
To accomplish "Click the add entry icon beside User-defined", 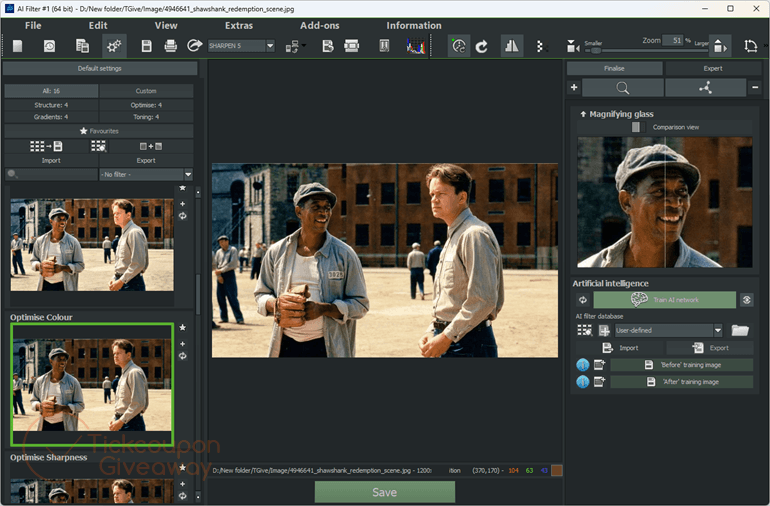I will click(604, 331).
